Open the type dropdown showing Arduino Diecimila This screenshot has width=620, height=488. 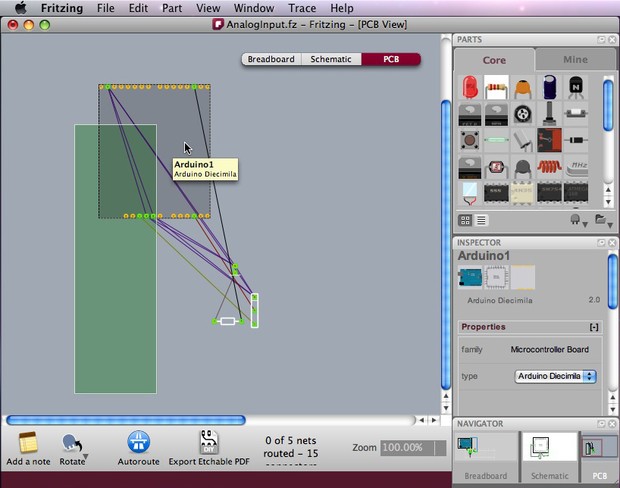coord(555,376)
